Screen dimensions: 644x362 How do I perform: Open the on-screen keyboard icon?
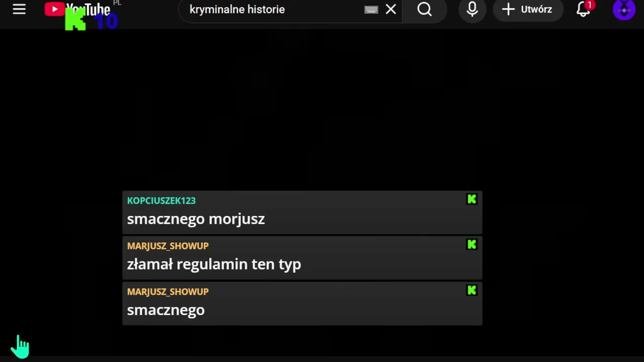coord(371,10)
